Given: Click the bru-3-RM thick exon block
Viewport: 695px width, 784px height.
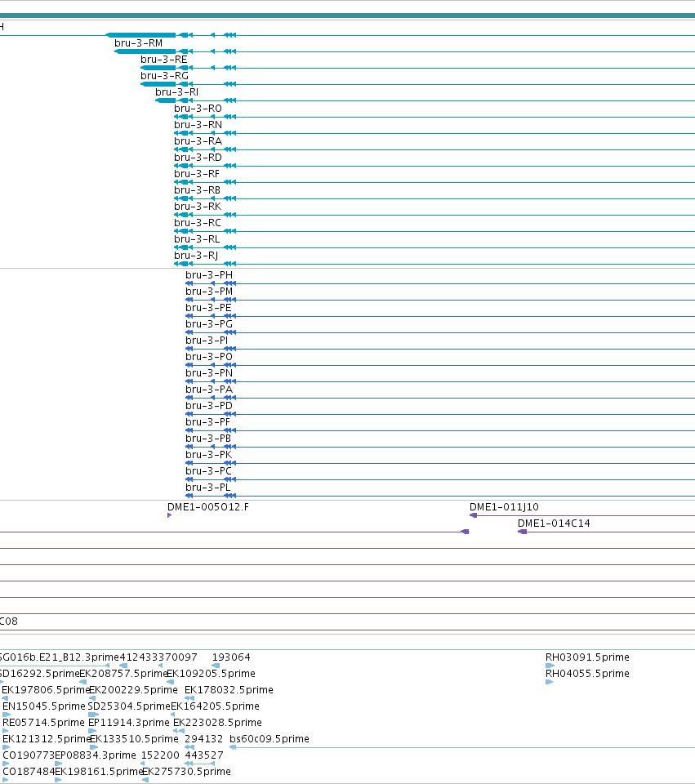Looking at the screenshot, I should [145, 51].
